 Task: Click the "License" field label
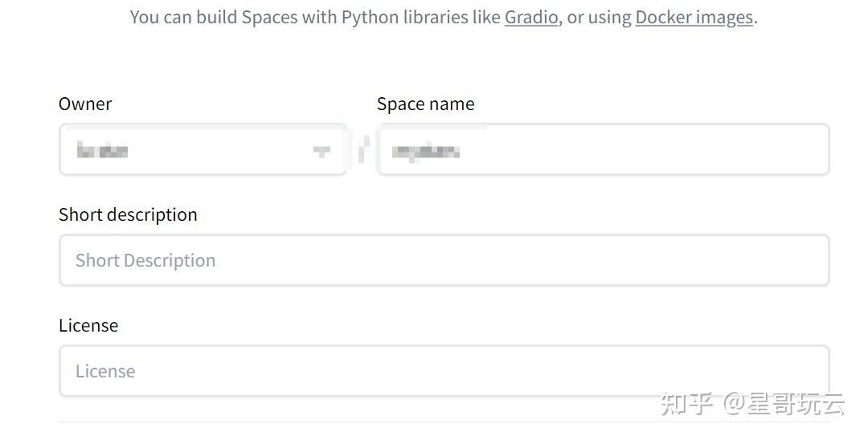click(88, 325)
